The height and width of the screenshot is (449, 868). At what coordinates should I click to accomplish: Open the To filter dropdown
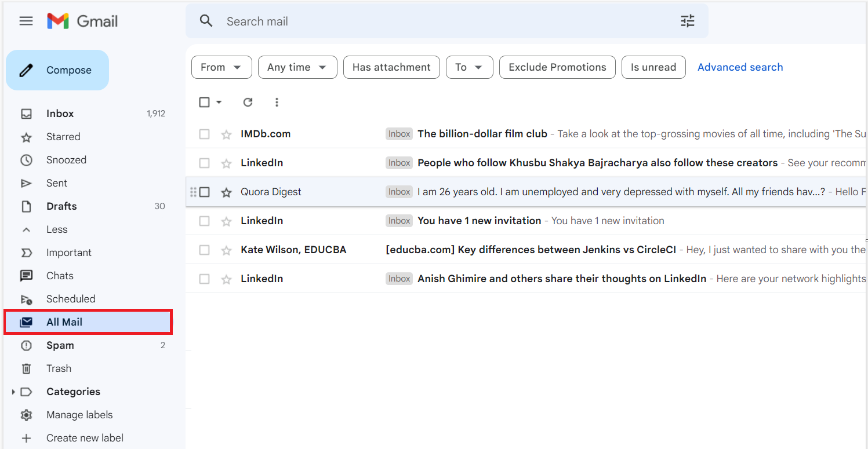click(469, 67)
